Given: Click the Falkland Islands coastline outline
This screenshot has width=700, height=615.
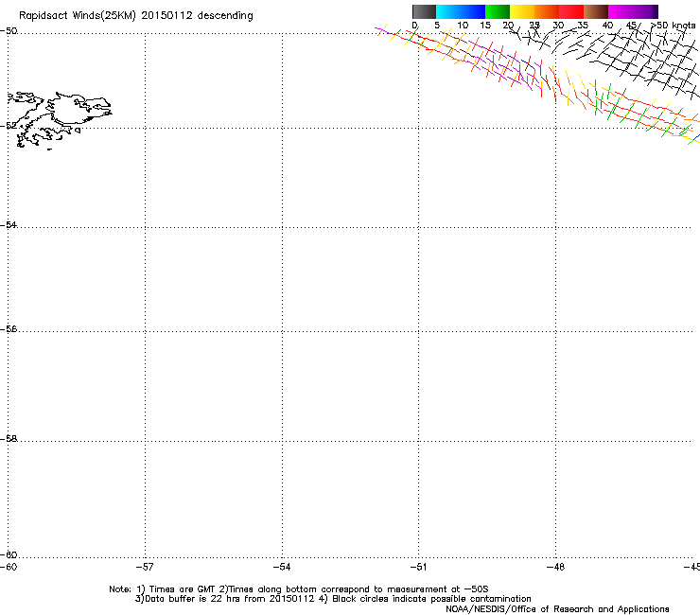Looking at the screenshot, I should pyautogui.click(x=58, y=119).
